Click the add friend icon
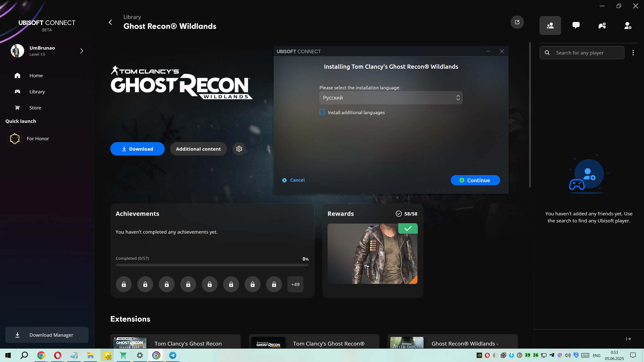644x362 pixels. point(628,25)
